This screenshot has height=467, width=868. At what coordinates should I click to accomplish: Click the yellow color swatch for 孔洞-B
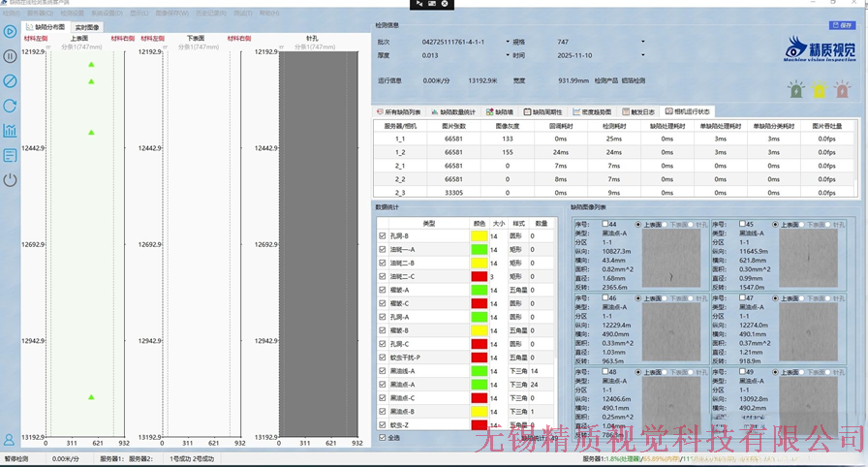[x=479, y=235]
